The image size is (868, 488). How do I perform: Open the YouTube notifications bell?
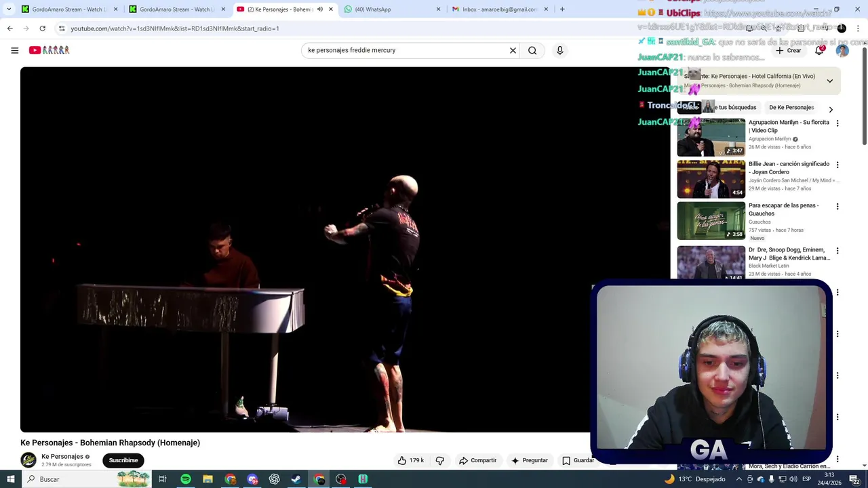(819, 50)
